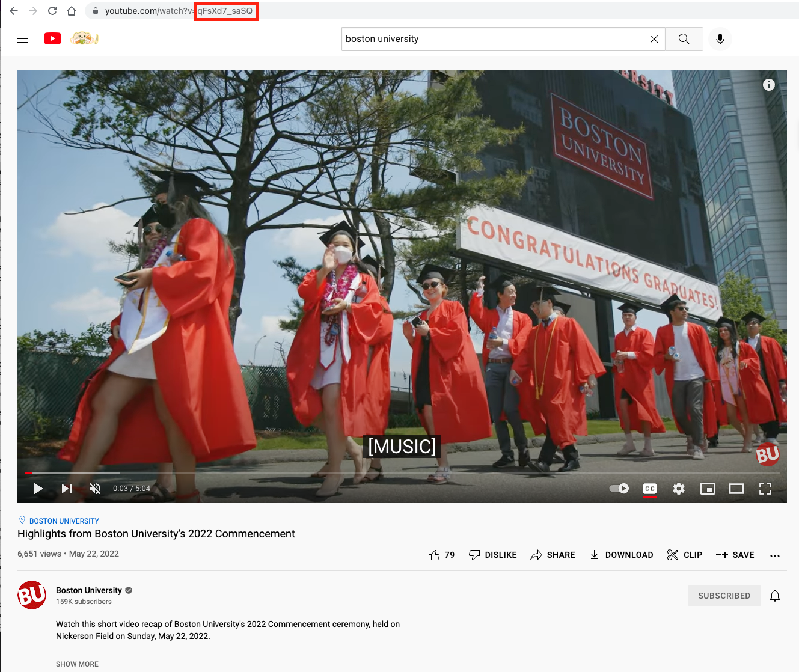Dislike the video
The width and height of the screenshot is (799, 672).
pos(493,555)
